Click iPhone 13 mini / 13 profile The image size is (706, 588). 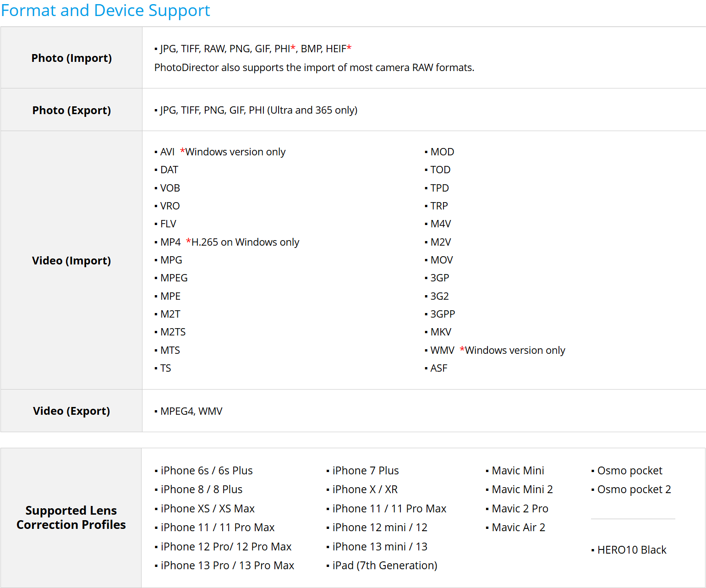[x=380, y=547]
